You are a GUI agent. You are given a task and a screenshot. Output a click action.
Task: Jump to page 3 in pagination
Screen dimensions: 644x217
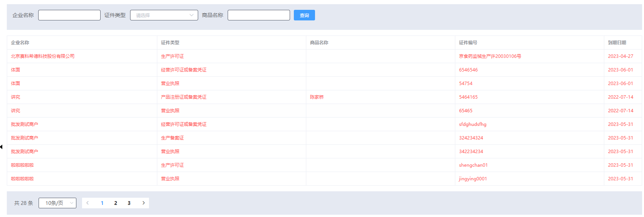tap(129, 203)
